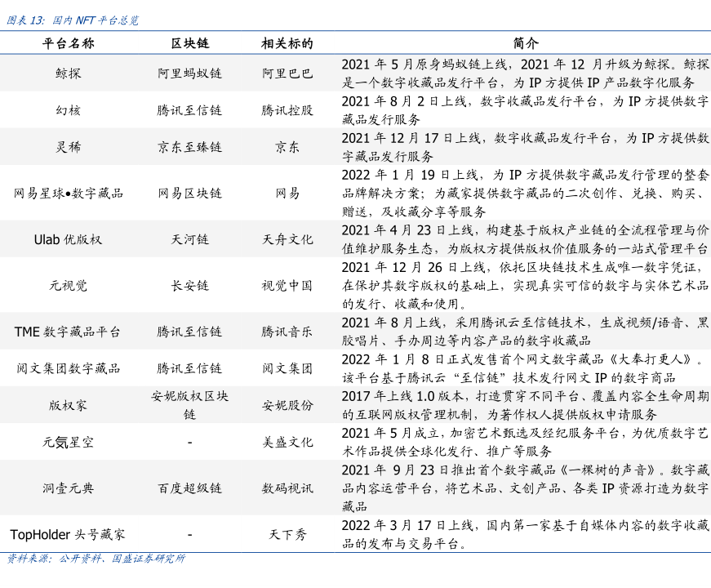Select the 鲸探 platform name cell
711x588 pixels.
pyautogui.click(x=69, y=73)
